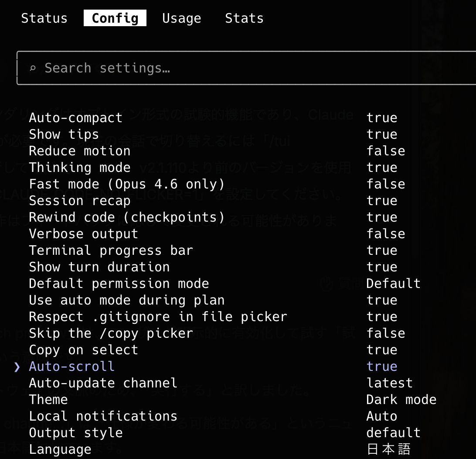Select the Stats tab
Viewport: 476px width, 459px height.
[x=244, y=18]
